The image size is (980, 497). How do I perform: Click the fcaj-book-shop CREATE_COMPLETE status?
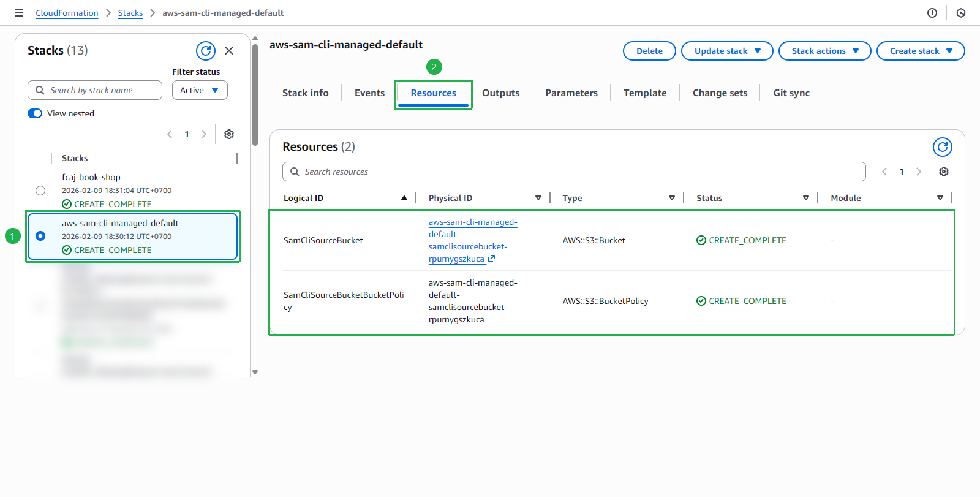[107, 204]
